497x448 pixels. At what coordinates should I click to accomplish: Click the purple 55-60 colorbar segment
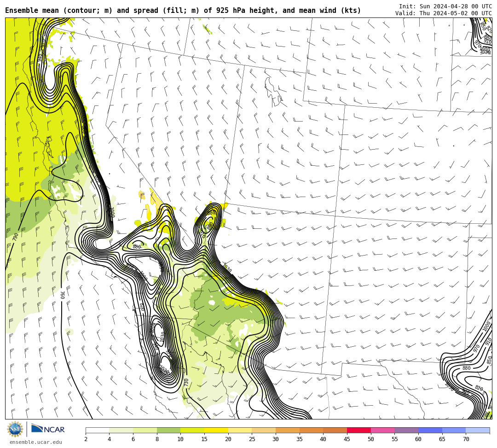(406, 430)
